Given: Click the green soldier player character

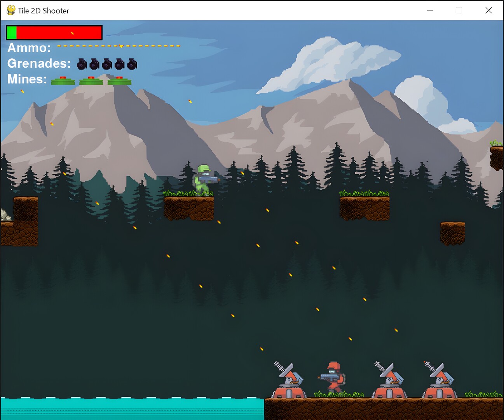Looking at the screenshot, I should click(x=204, y=178).
